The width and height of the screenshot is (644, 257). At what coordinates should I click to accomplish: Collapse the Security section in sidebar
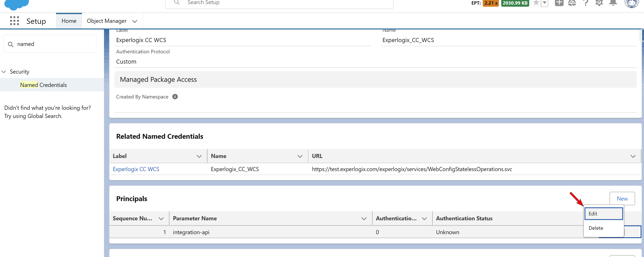pyautogui.click(x=4, y=72)
